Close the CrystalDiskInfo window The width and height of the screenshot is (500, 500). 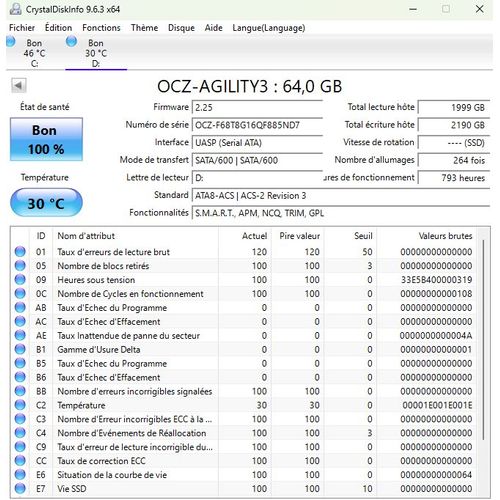[480, 9]
